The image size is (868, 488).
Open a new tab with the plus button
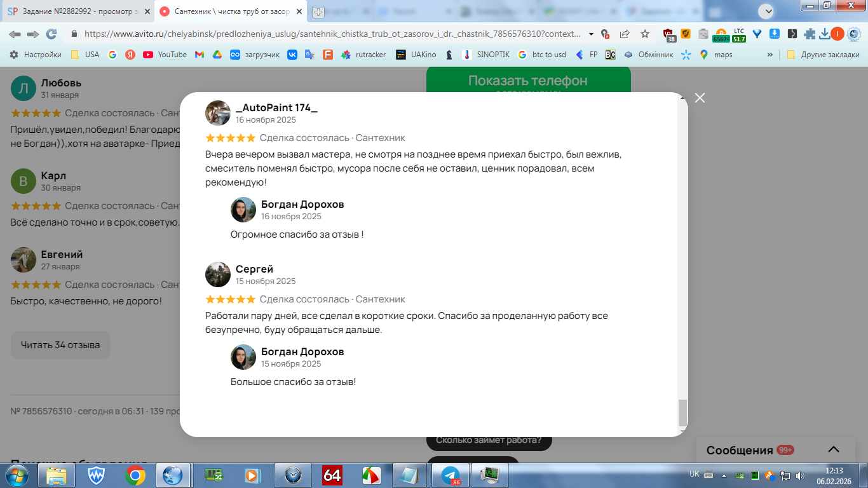tap(318, 11)
